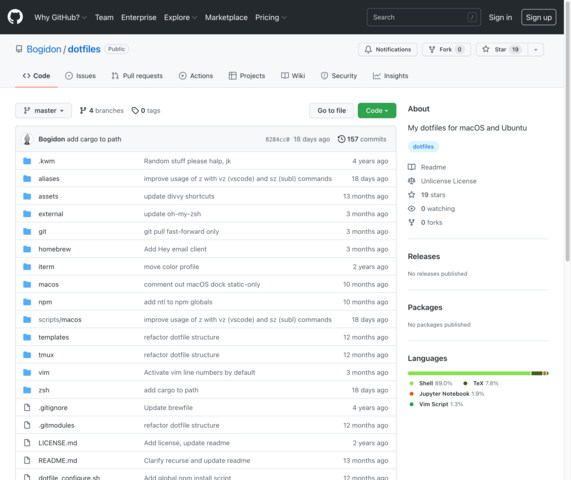
Task: Click the book icon next to Readme
Action: tap(411, 167)
